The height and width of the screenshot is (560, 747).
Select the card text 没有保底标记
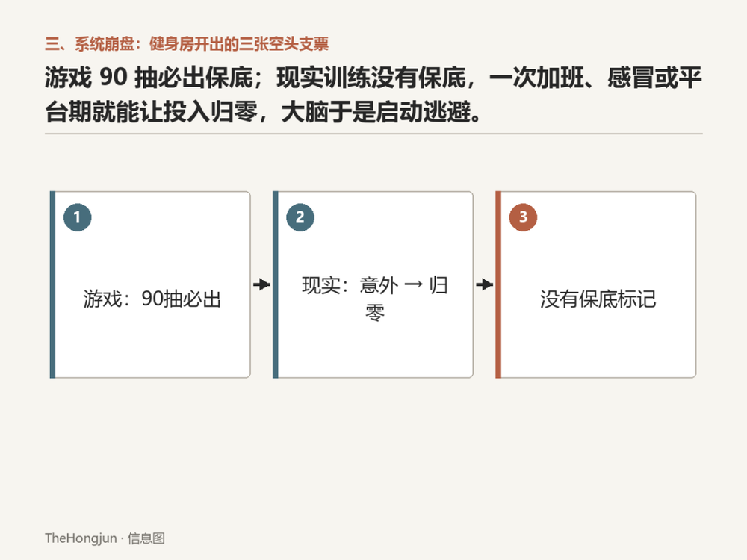pyautogui.click(x=598, y=299)
